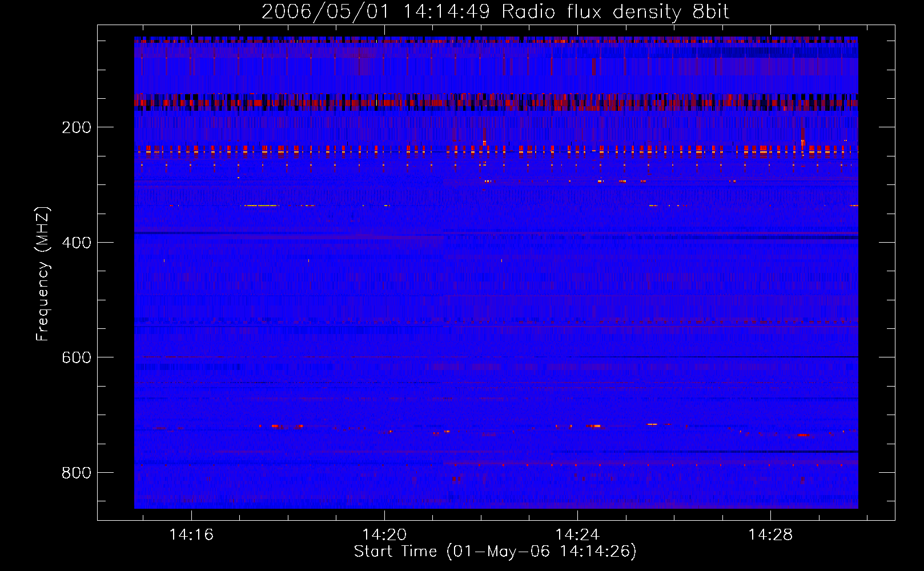The height and width of the screenshot is (571, 924).
Task: Click the '14:28' time tick label
Action: [770, 534]
